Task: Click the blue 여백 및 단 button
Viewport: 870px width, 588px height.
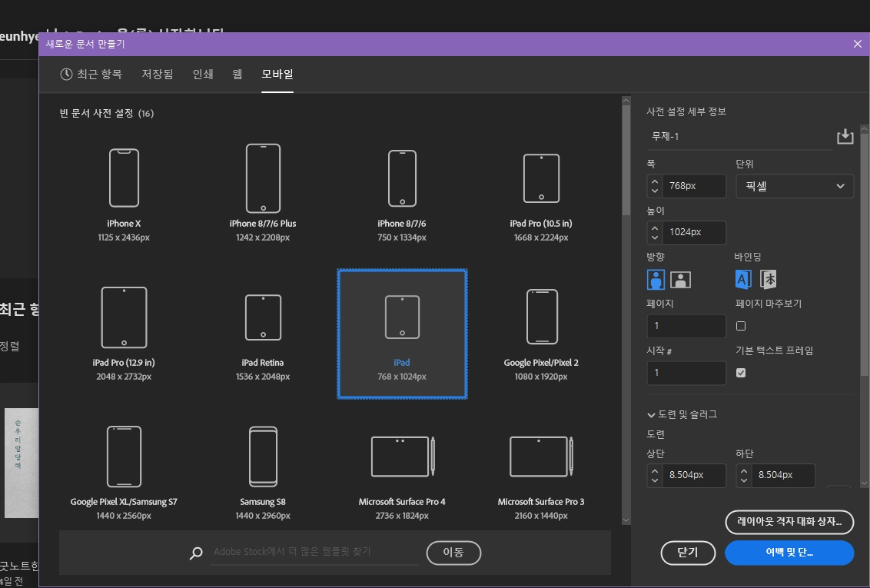Action: (x=789, y=553)
